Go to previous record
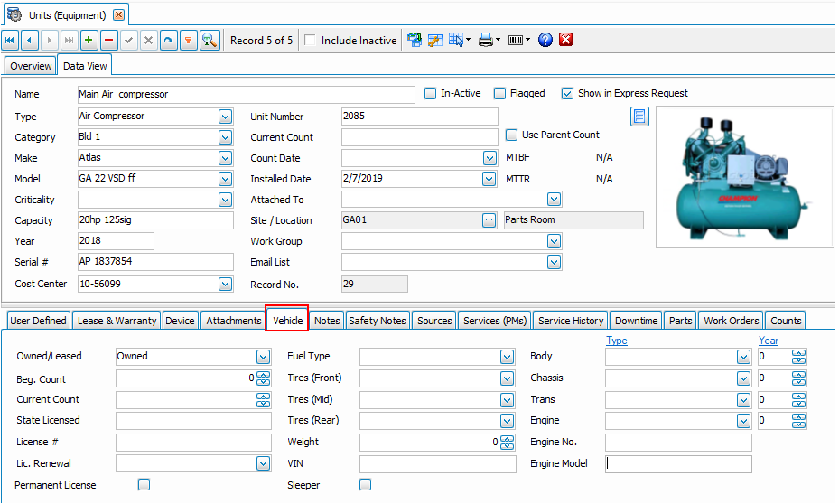 pyautogui.click(x=30, y=40)
